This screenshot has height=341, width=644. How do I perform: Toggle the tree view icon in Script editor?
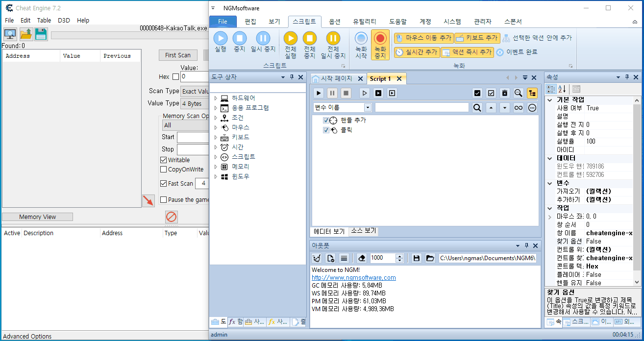[532, 93]
